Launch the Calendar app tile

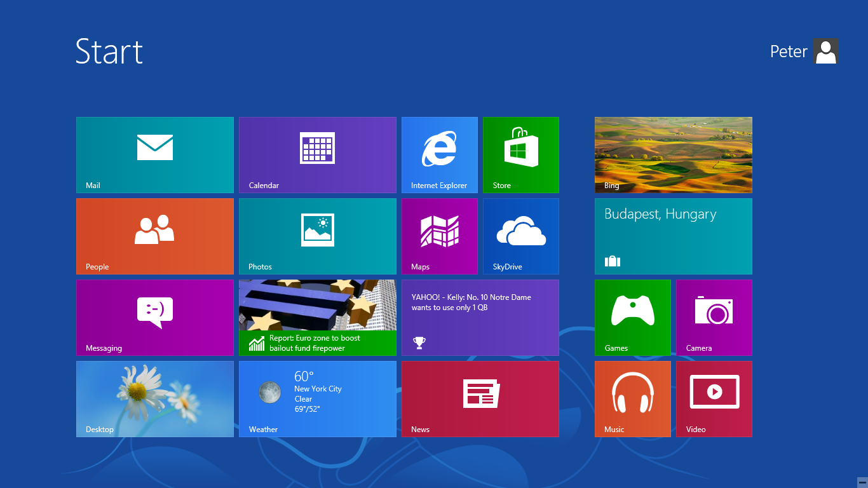coord(318,155)
